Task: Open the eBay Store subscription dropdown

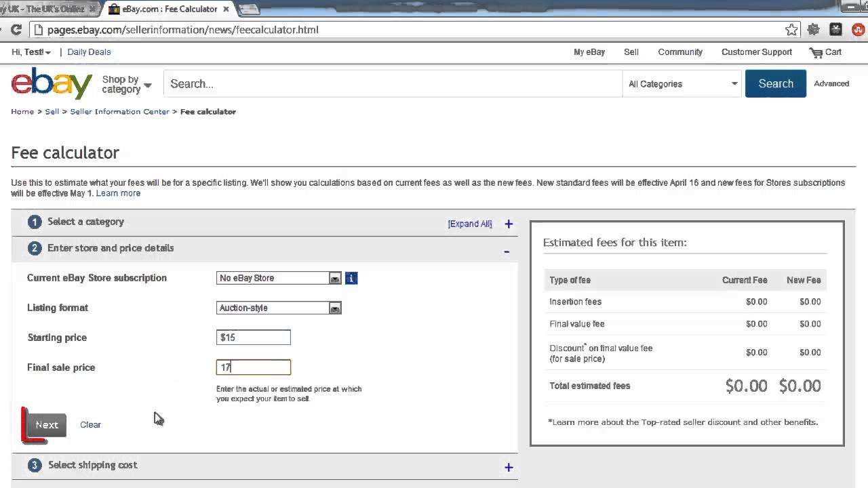Action: click(279, 278)
